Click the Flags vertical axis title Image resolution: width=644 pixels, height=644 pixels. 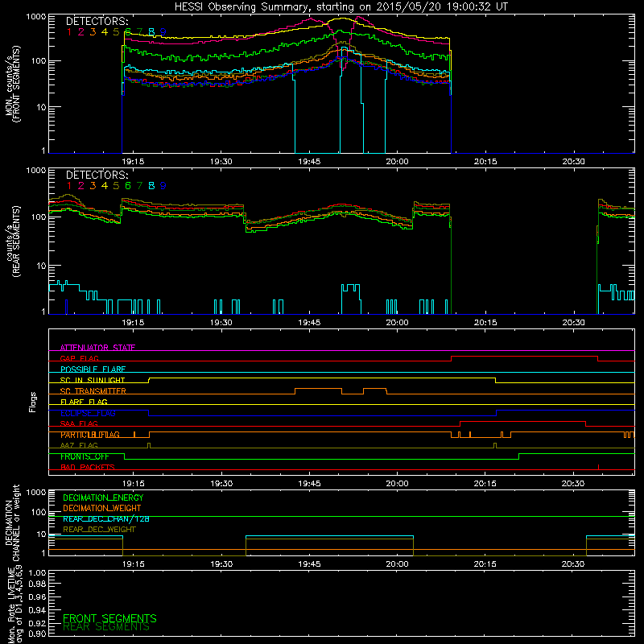[32, 402]
